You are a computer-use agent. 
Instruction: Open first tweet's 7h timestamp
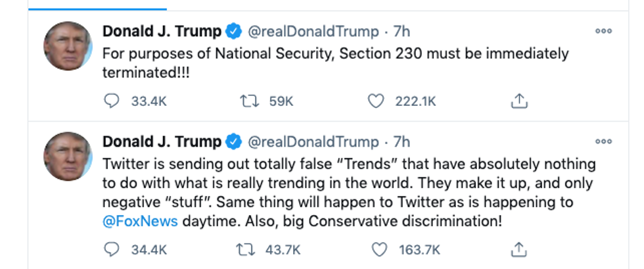(402, 31)
